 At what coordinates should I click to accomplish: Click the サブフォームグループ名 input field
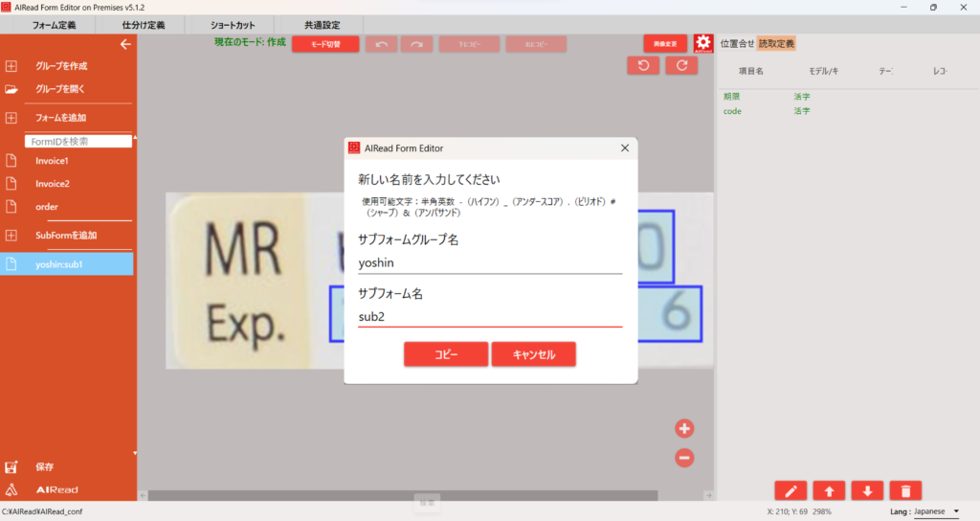(x=490, y=263)
